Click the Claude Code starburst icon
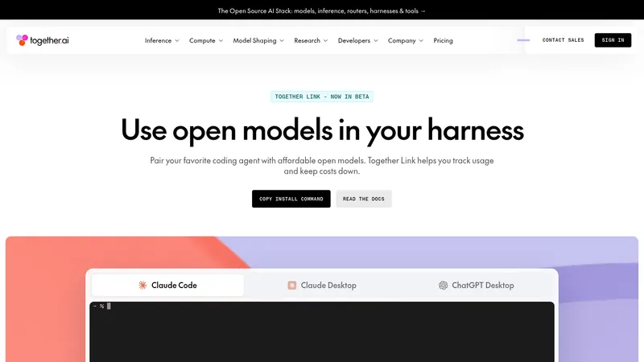644x362 pixels. point(142,286)
